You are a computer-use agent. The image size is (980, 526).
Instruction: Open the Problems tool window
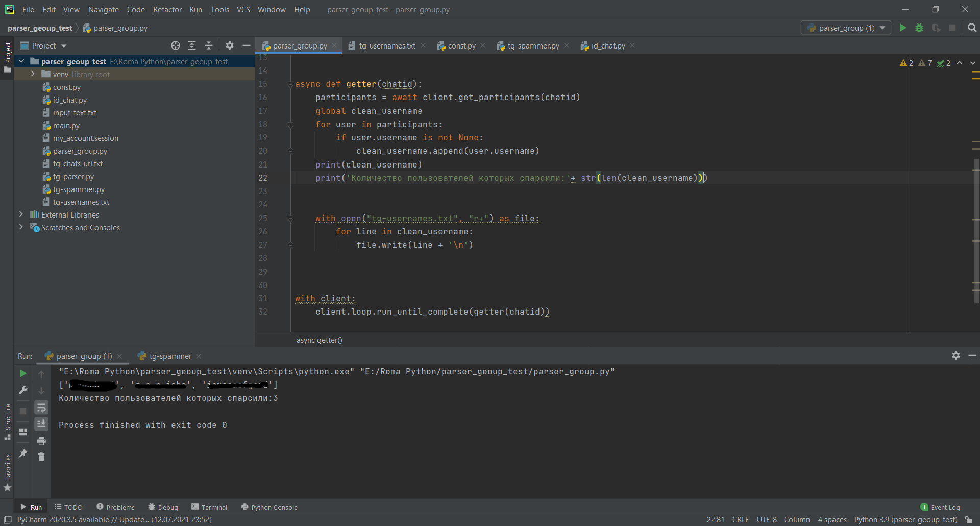coord(115,507)
